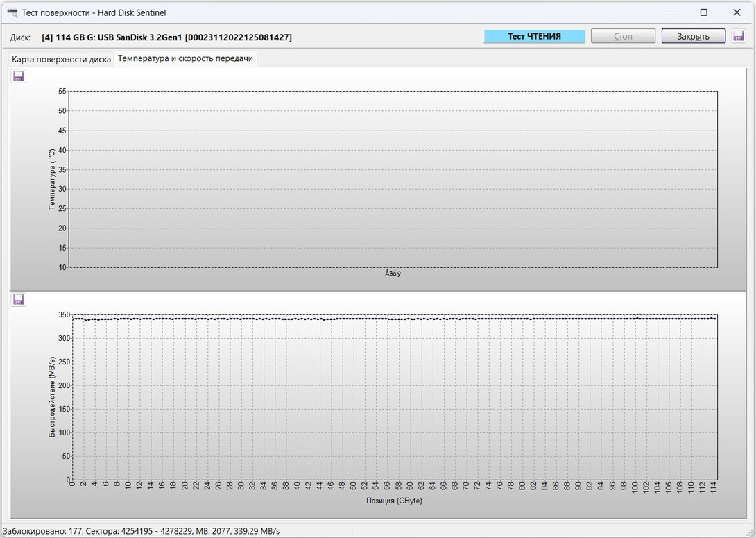Save the transfer speed chart via floppy icon
The width and height of the screenshot is (756, 538).
(19, 300)
